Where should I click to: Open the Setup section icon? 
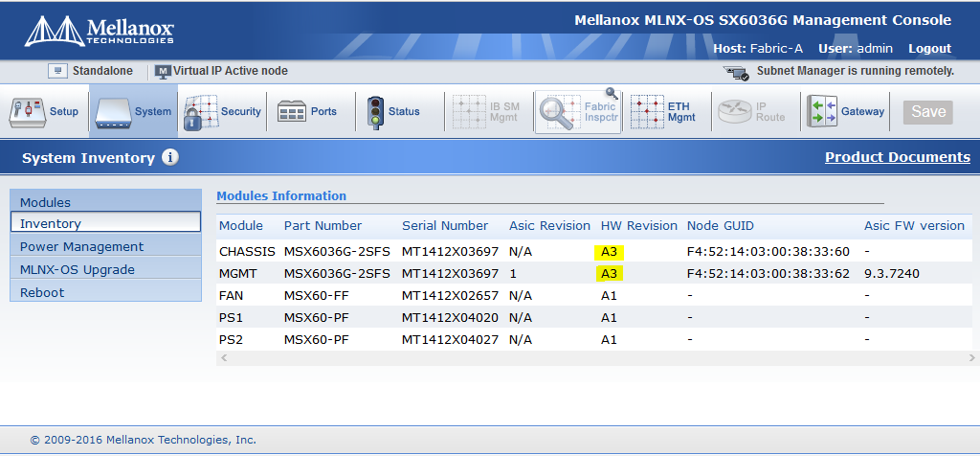click(27, 112)
